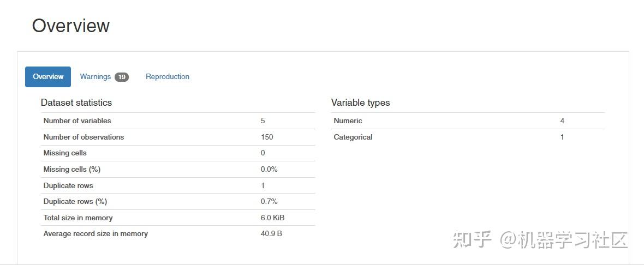This screenshot has width=644, height=265.
Task: Select the Duplicate rows row label
Action: click(x=68, y=185)
